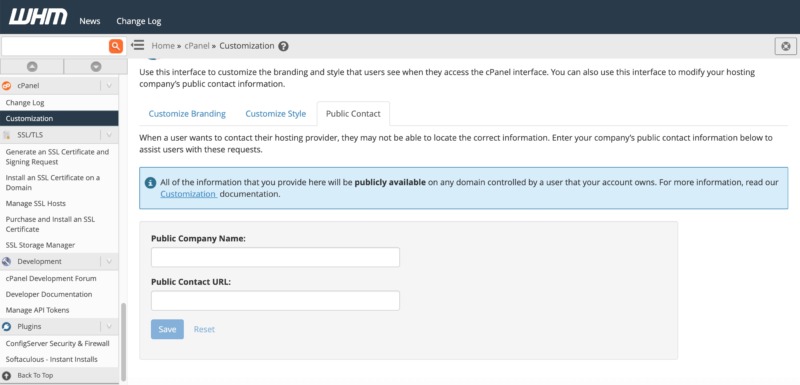800x385 pixels.
Task: Click the sidebar scroll-up arrow button
Action: tap(32, 66)
